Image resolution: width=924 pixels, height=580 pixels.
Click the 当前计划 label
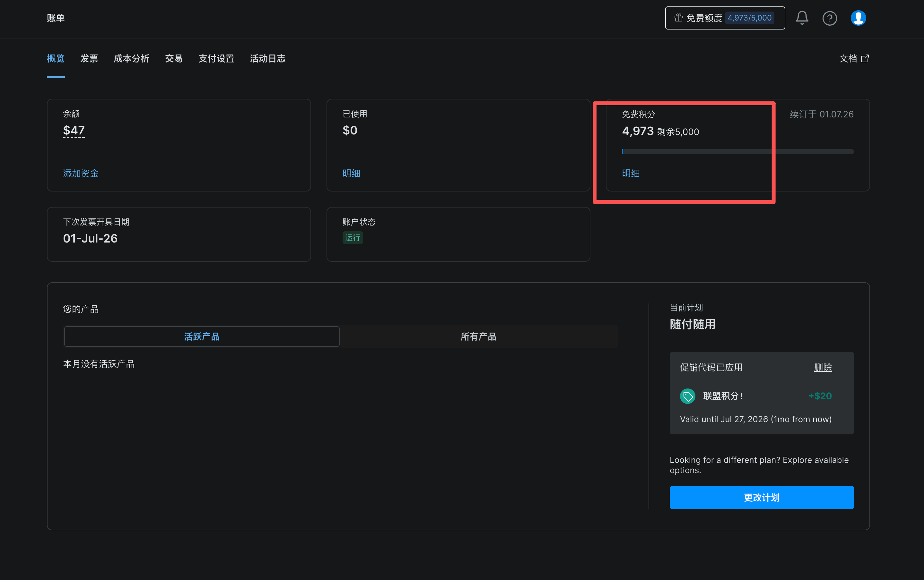click(686, 308)
